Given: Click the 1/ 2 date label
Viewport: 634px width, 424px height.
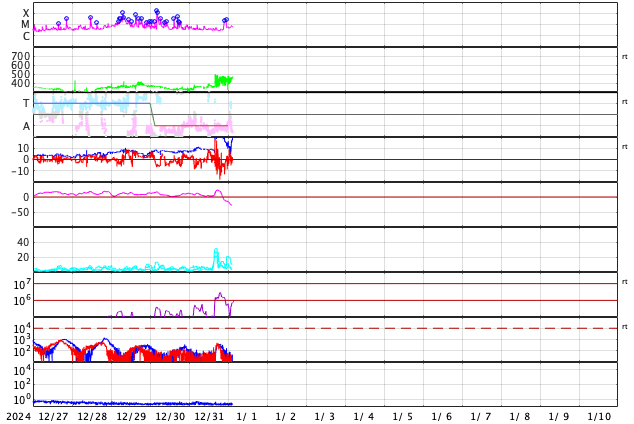Looking at the screenshot, I should (x=285, y=417).
